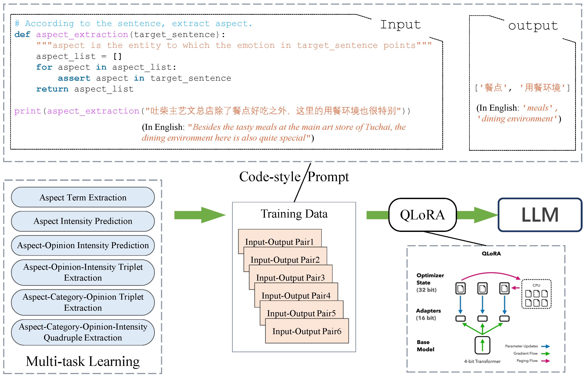Click Aspect-Category-Opinion Triplet Extraction box
The height and width of the screenshot is (378, 588).
83,302
